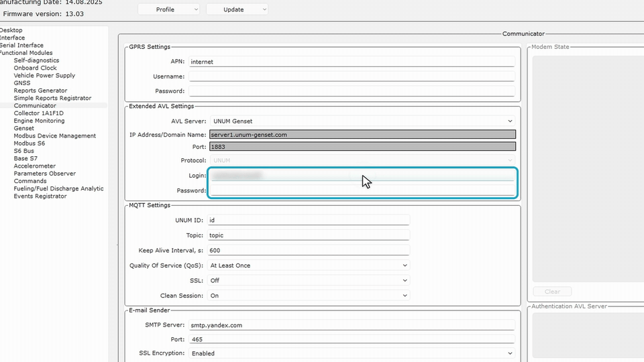Open Quality Of Service dropdown
This screenshot has width=644, height=362.
pyautogui.click(x=309, y=265)
